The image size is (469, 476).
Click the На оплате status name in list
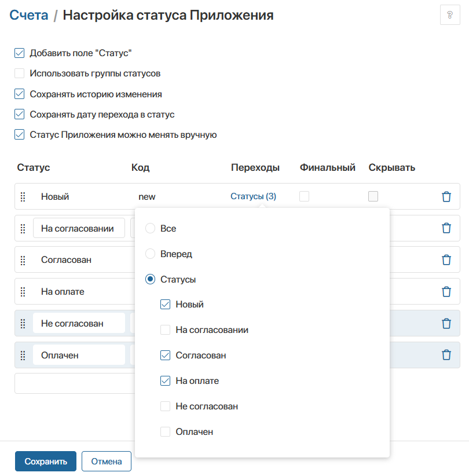[63, 292]
